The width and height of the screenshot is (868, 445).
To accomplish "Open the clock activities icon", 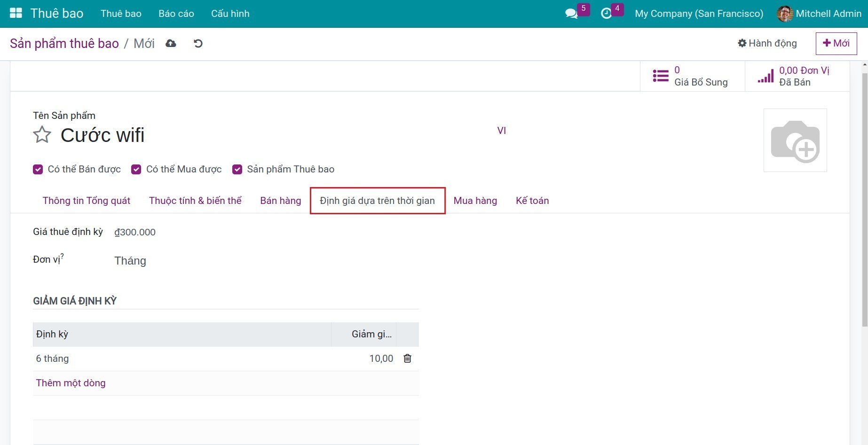I will (x=607, y=14).
